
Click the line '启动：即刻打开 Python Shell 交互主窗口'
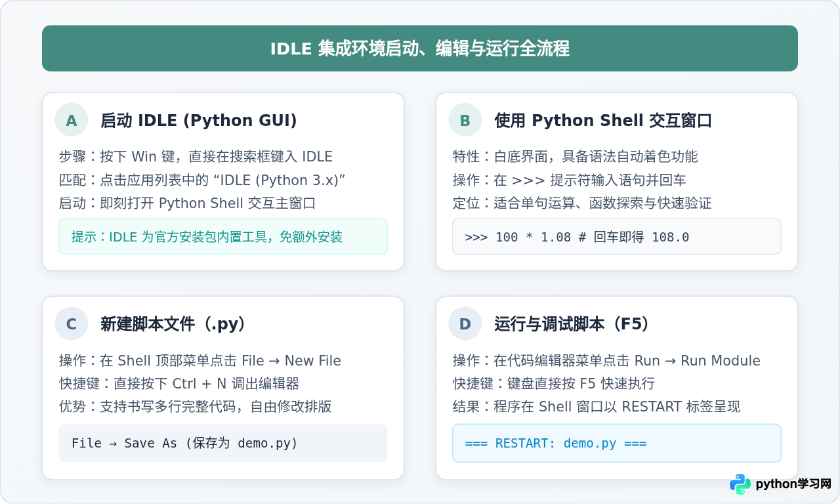(x=188, y=203)
